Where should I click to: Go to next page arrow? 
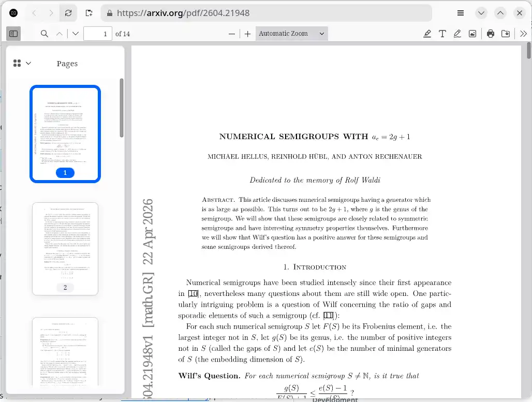(x=76, y=34)
